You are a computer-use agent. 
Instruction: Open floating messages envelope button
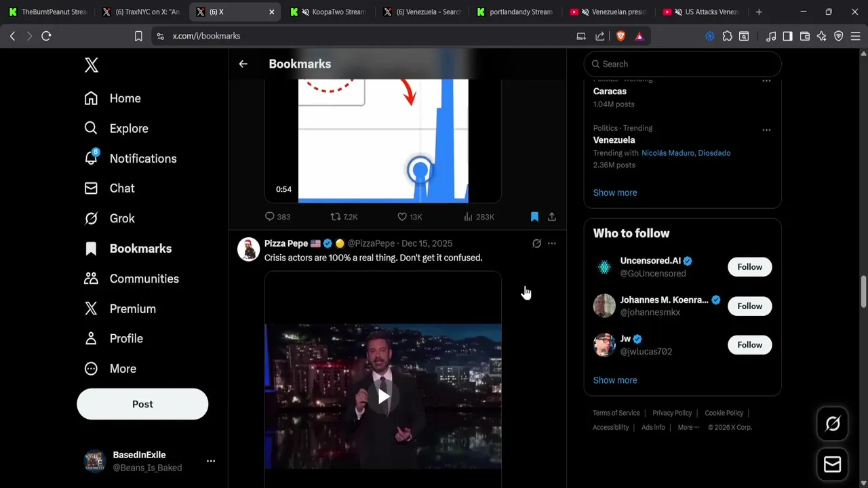tap(832, 464)
